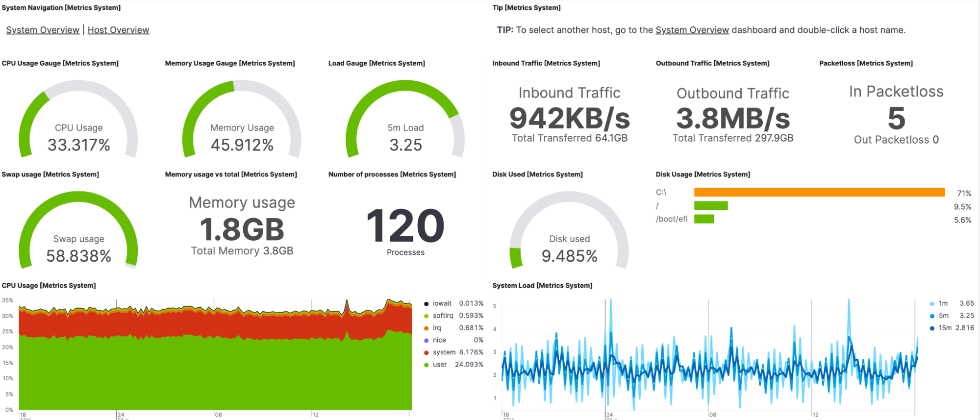Click the Swap usage panel title
Image resolution: width=980 pixels, height=420 pixels.
click(50, 174)
